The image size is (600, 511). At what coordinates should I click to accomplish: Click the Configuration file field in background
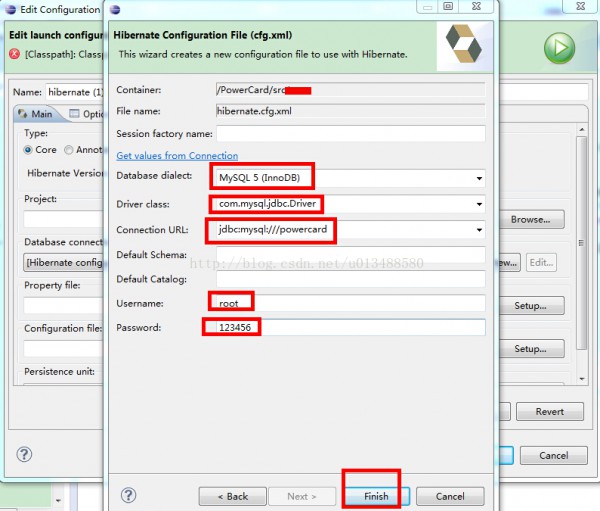tap(64, 349)
